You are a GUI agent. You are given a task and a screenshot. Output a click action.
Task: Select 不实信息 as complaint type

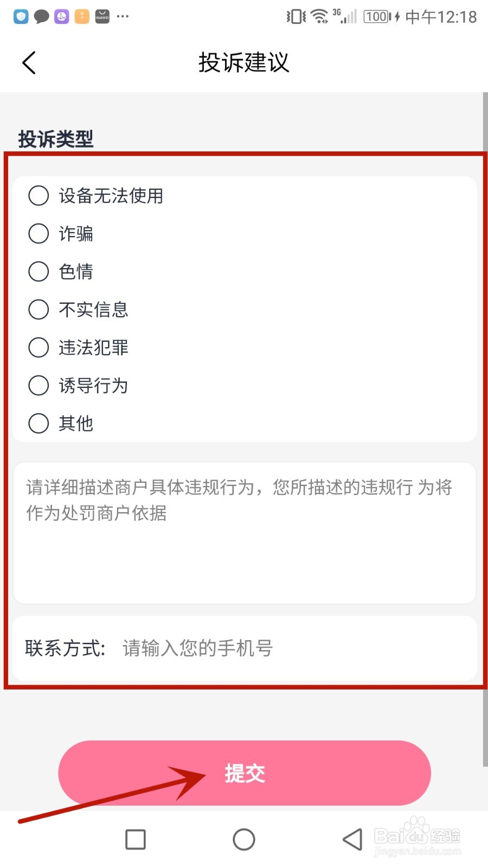38,310
